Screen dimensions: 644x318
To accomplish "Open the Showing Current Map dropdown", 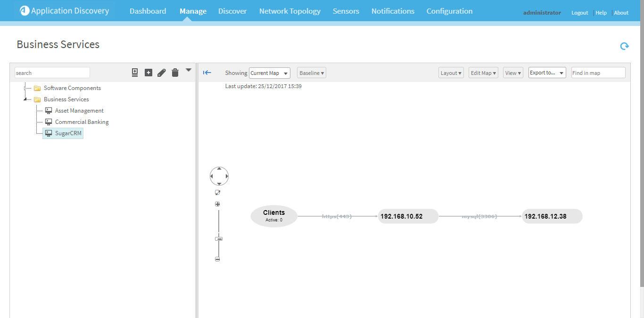I will point(269,73).
